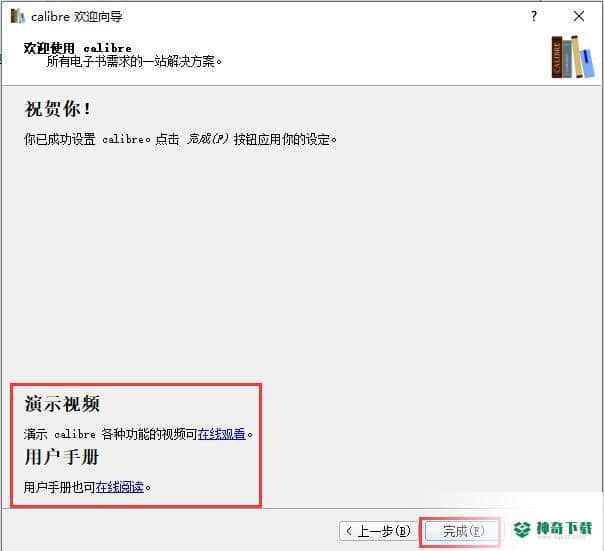Open the 在线观看 demo video link
Image resolution: width=604 pixels, height=551 pixels.
(221, 434)
